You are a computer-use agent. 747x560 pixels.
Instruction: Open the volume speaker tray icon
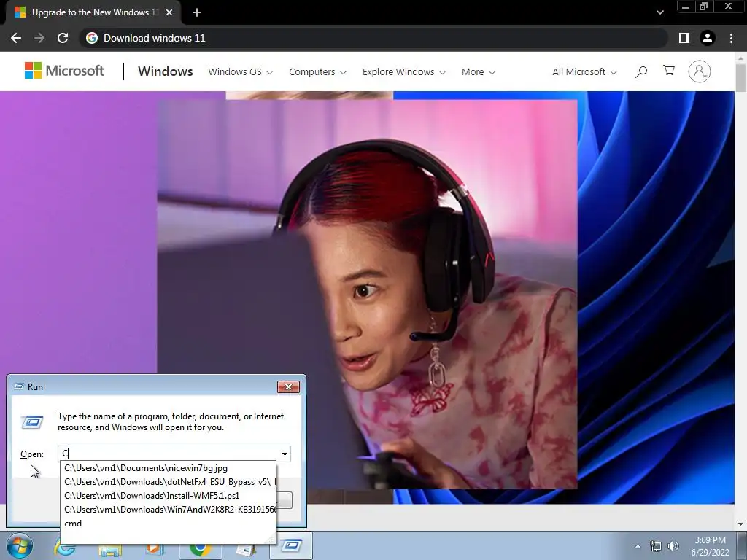pyautogui.click(x=673, y=546)
